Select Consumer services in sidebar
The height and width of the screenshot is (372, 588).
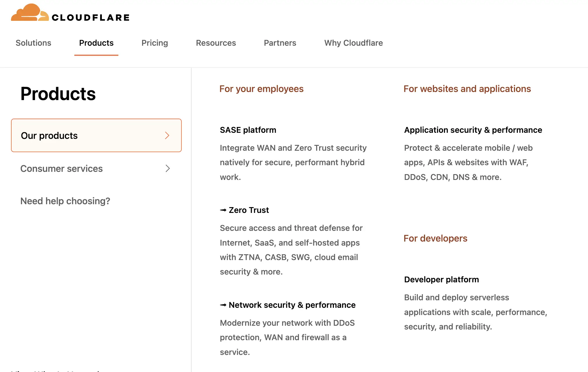(x=61, y=168)
